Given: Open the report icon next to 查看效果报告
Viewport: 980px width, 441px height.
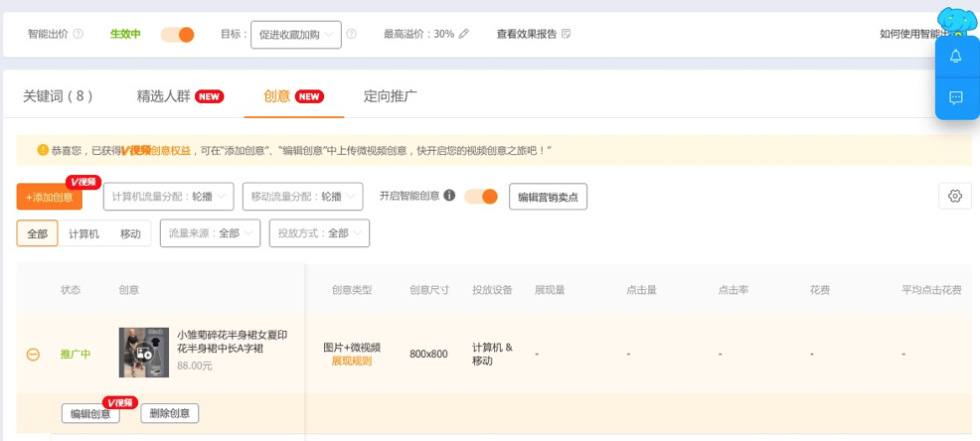Looking at the screenshot, I should (x=567, y=34).
